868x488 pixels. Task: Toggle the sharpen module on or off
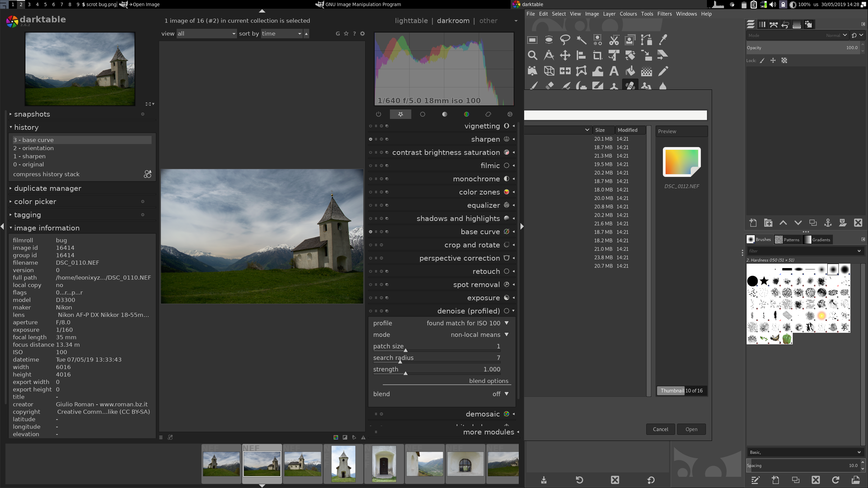point(370,139)
